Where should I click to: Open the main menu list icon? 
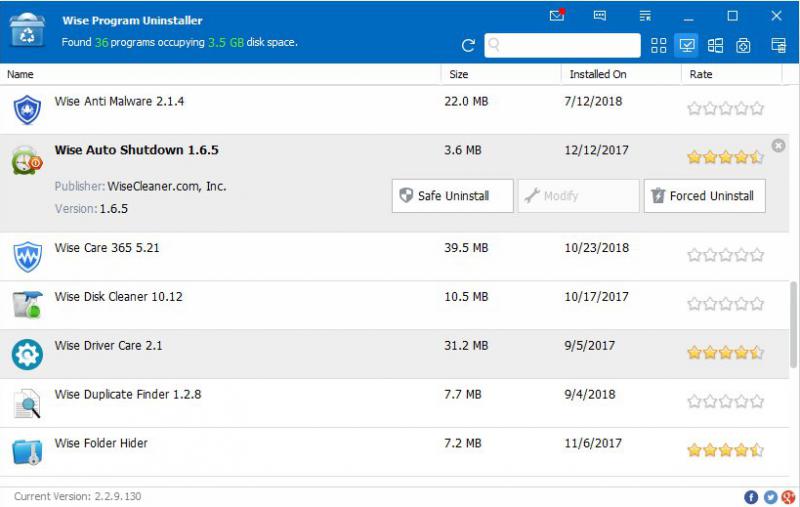point(645,16)
